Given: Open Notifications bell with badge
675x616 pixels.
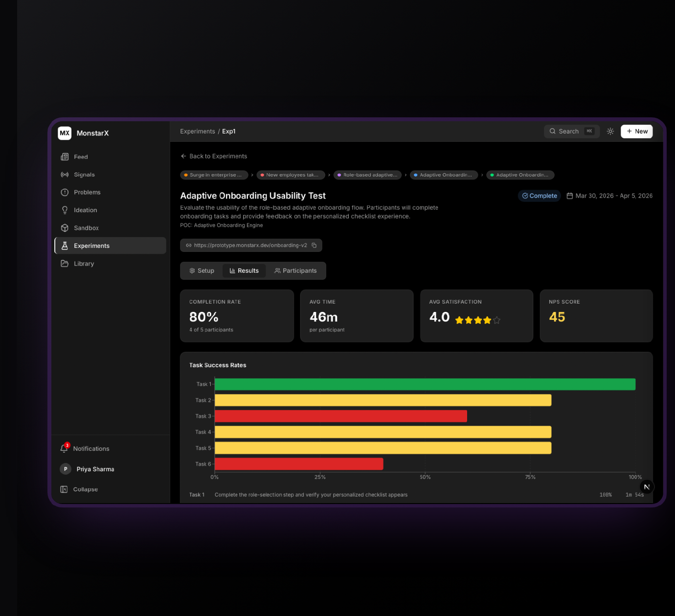Looking at the screenshot, I should pos(64,448).
